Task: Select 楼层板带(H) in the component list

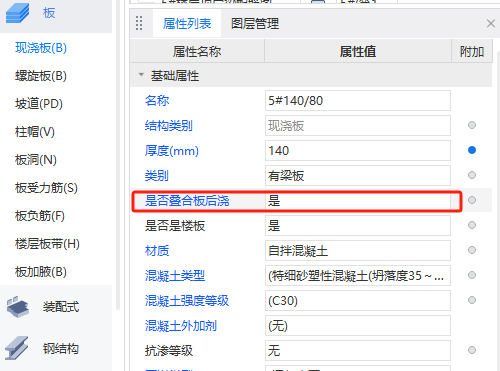Action: click(47, 244)
